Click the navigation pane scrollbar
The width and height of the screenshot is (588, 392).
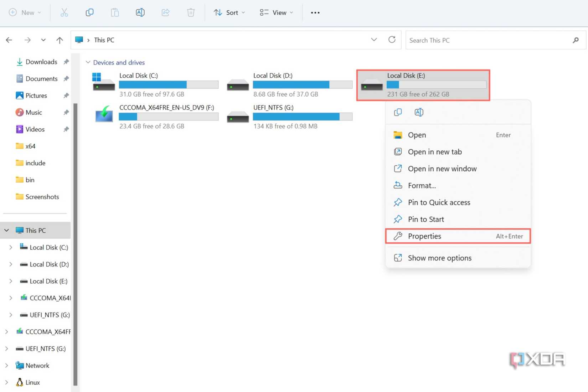(x=75, y=244)
